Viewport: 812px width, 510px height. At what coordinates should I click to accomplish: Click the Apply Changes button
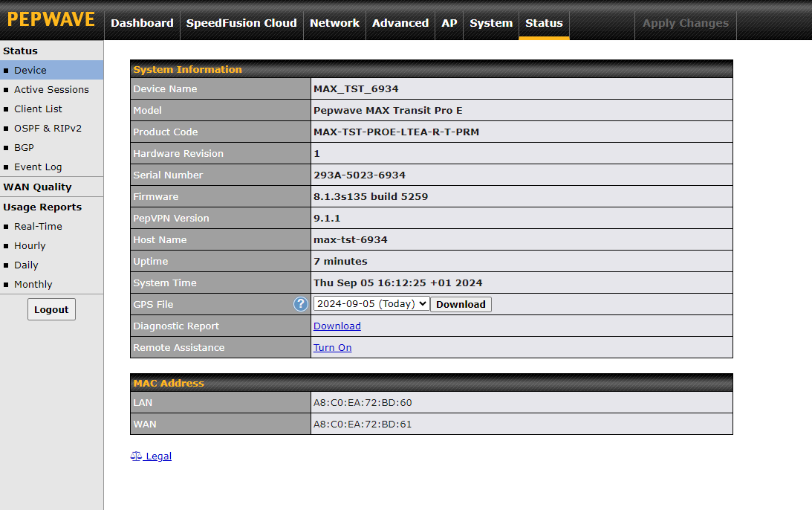(685, 23)
